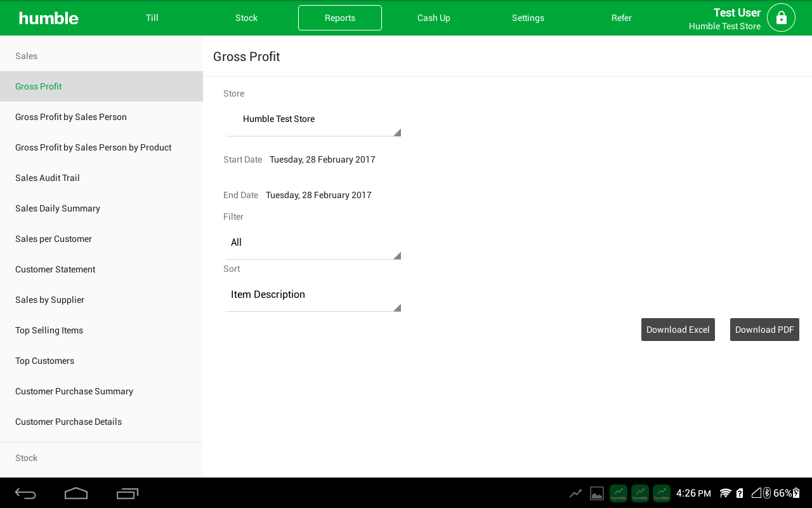Open the Refer tab
Image resolution: width=812 pixels, height=508 pixels.
tap(622, 18)
